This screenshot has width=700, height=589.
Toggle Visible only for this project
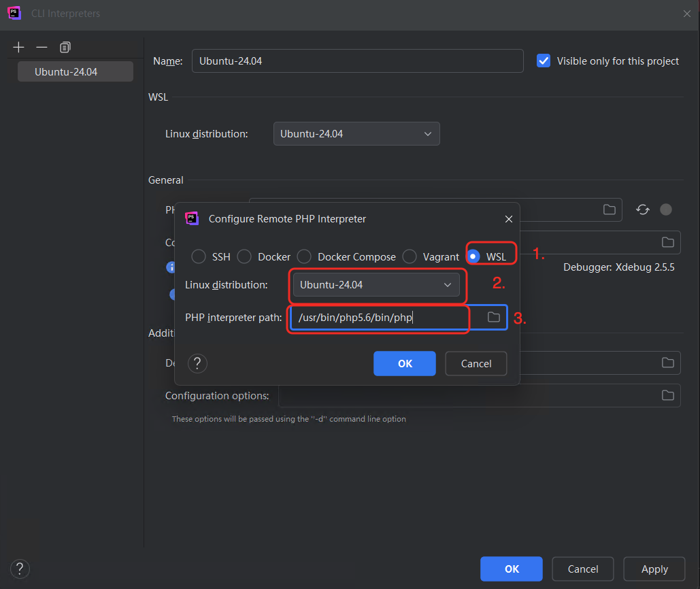point(544,61)
